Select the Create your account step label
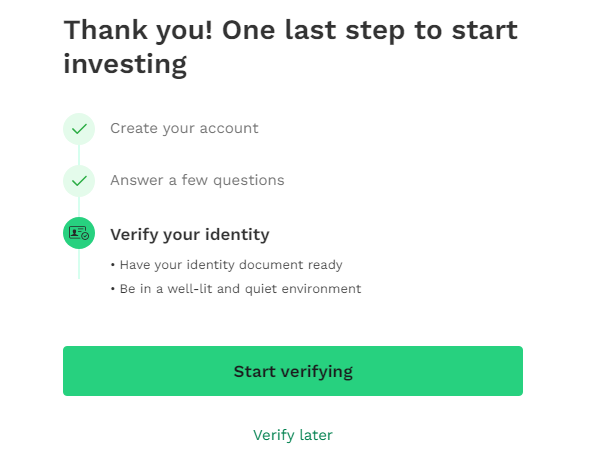Screen dimensions: 612x465 pyautogui.click(x=184, y=128)
